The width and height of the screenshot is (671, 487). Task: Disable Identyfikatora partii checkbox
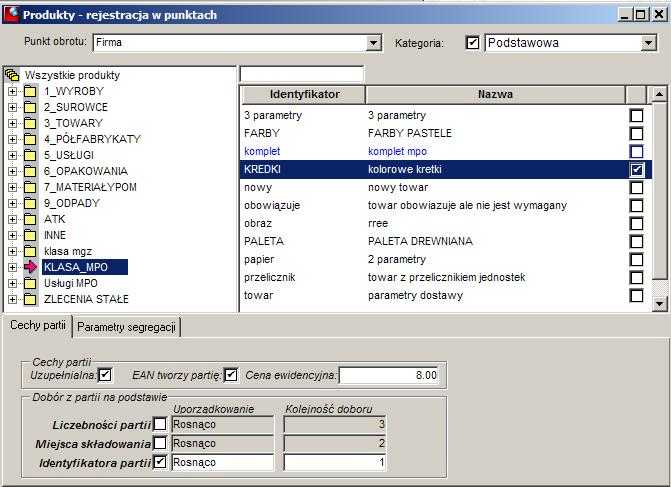[x=160, y=462]
